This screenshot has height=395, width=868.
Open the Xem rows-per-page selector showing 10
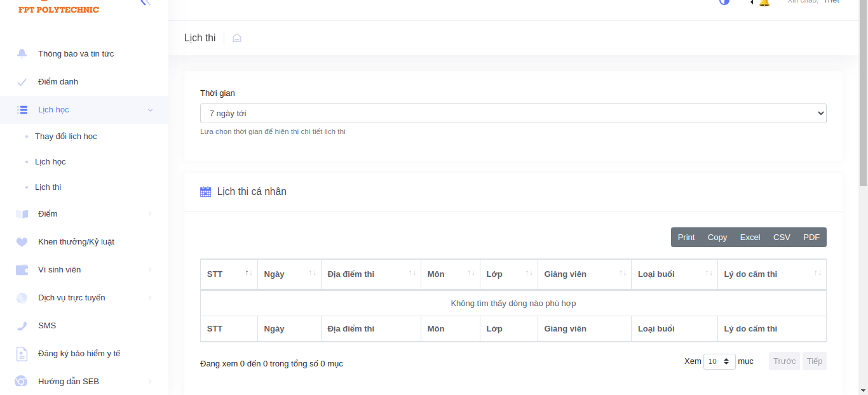pos(719,361)
